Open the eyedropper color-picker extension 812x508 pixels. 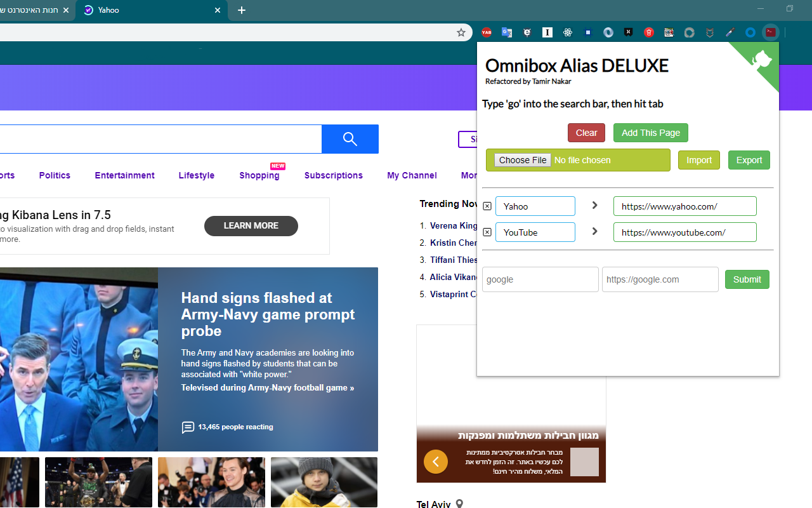(730, 32)
